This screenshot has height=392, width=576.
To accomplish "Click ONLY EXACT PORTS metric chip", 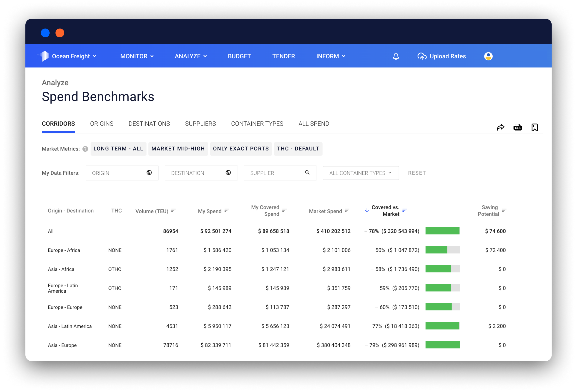I will coord(241,149).
